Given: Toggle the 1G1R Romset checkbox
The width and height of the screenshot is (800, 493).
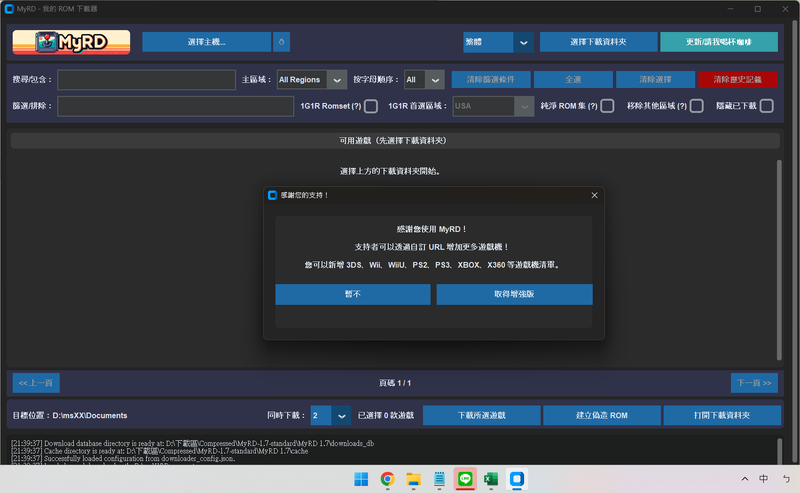Looking at the screenshot, I should tap(371, 106).
